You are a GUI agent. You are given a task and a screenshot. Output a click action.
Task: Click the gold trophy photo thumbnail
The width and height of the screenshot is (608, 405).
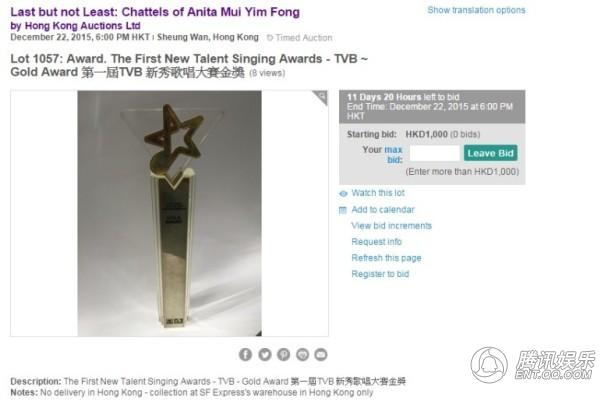[x=169, y=213]
